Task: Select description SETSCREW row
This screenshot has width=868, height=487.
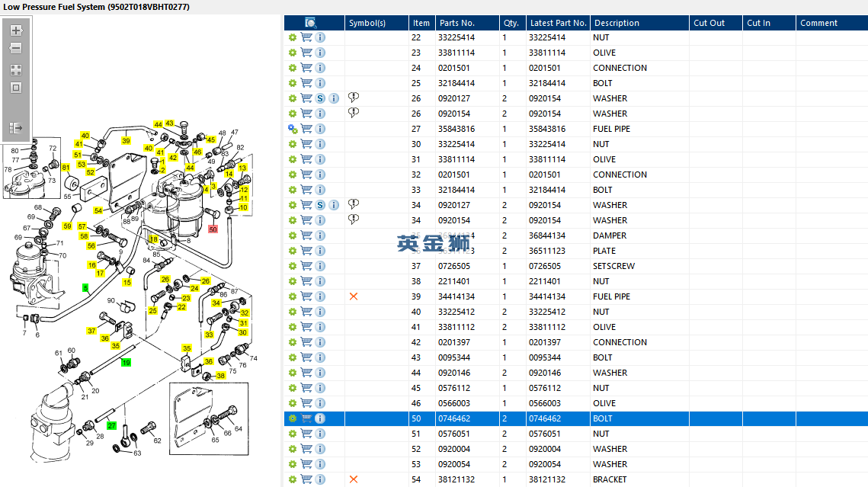Action: [x=614, y=266]
